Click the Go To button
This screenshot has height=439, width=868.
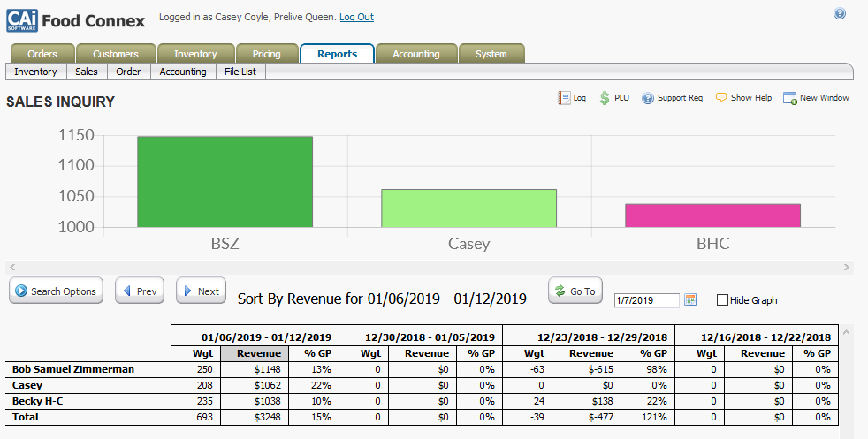pyautogui.click(x=575, y=291)
